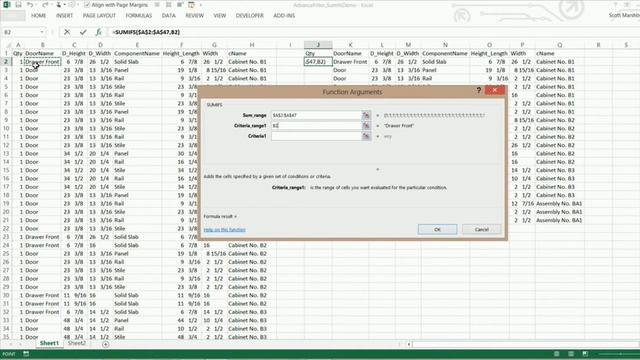Viewport: 640px width, 360px height.
Task: Click the Insert Function fx icon
Action: 98,32
